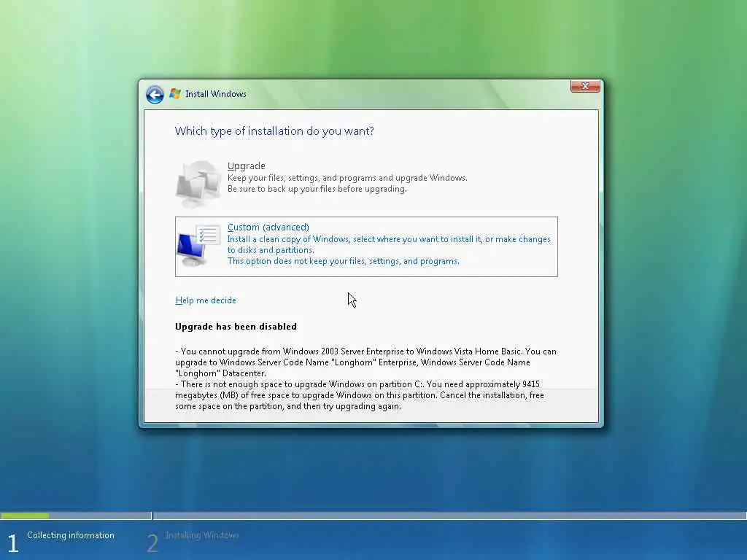Click the Collecting information step label

click(71, 535)
